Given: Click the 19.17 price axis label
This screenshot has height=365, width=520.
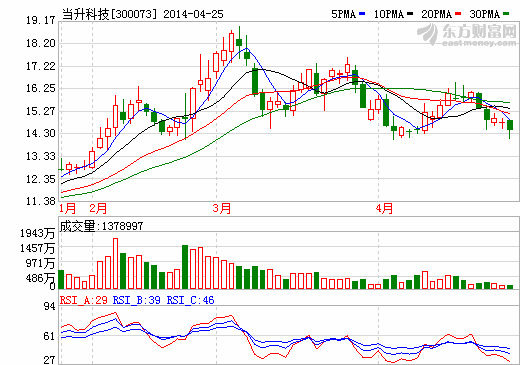Looking at the screenshot, I should click(x=41, y=20).
